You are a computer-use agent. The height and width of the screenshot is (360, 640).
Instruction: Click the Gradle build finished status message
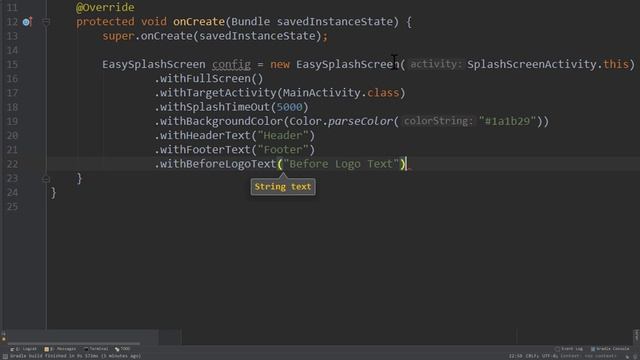tap(75, 356)
